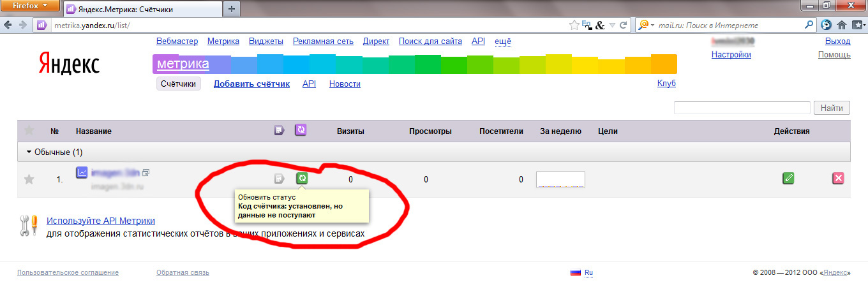The image size is (868, 287).
Task: Go to Вебмастер in the top navigation
Action: (x=177, y=41)
